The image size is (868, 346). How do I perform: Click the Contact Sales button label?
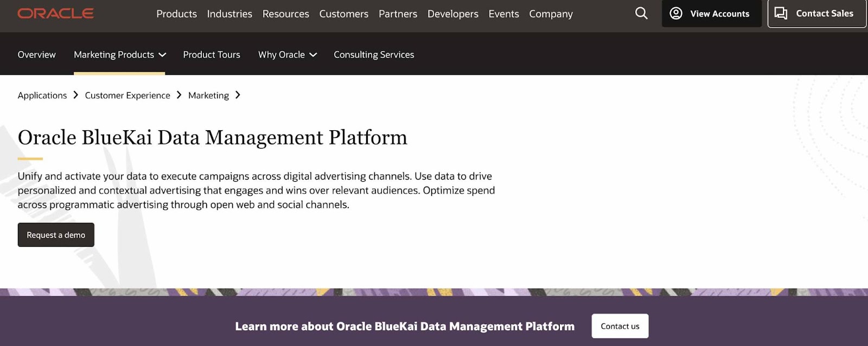[x=824, y=14]
